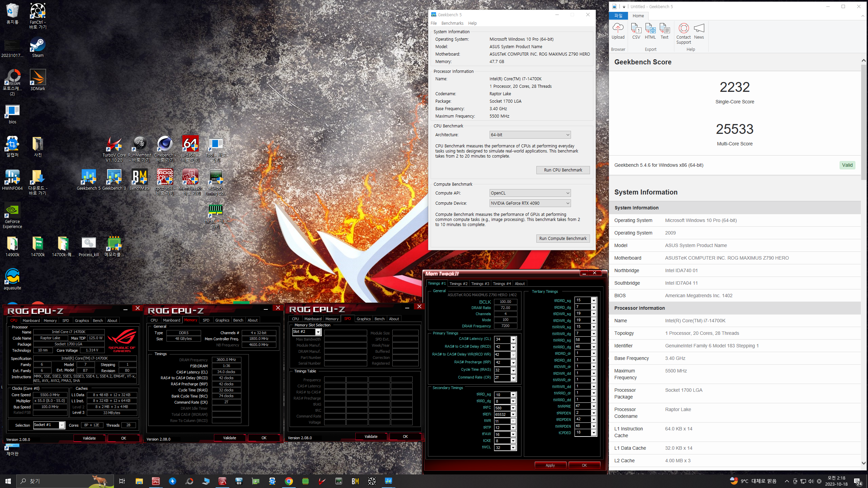Export results as HTML
Viewport: 868px width, 488px height.
[x=650, y=31]
